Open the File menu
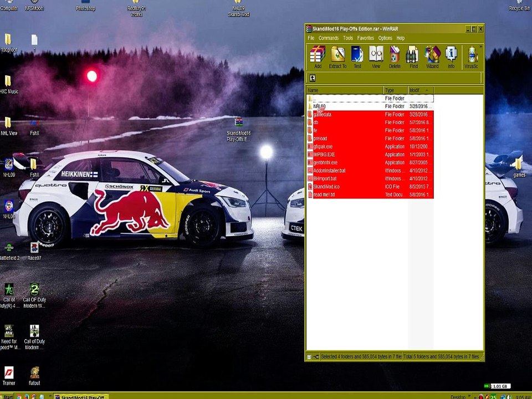532x399 pixels. (311, 38)
